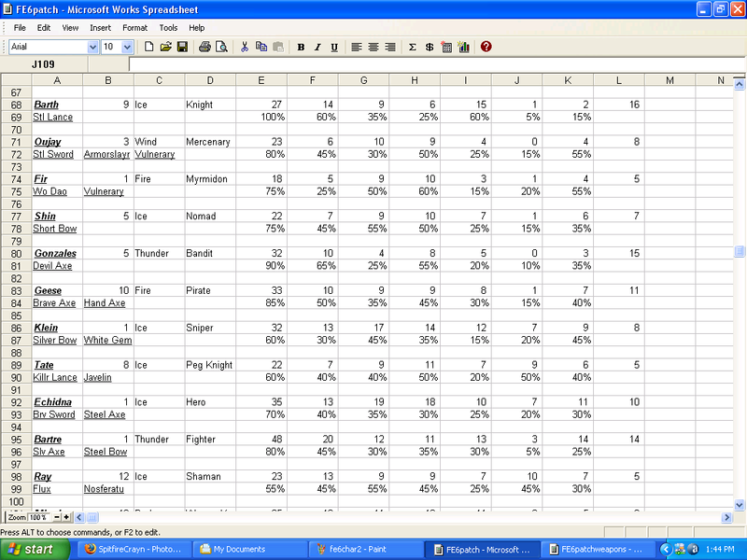Toggle Bold formatting
The height and width of the screenshot is (560, 747).
coord(301,47)
